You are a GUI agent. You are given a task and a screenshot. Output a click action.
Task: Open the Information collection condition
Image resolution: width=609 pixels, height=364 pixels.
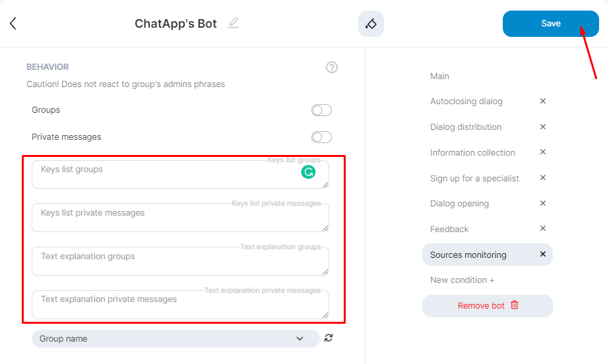click(472, 153)
